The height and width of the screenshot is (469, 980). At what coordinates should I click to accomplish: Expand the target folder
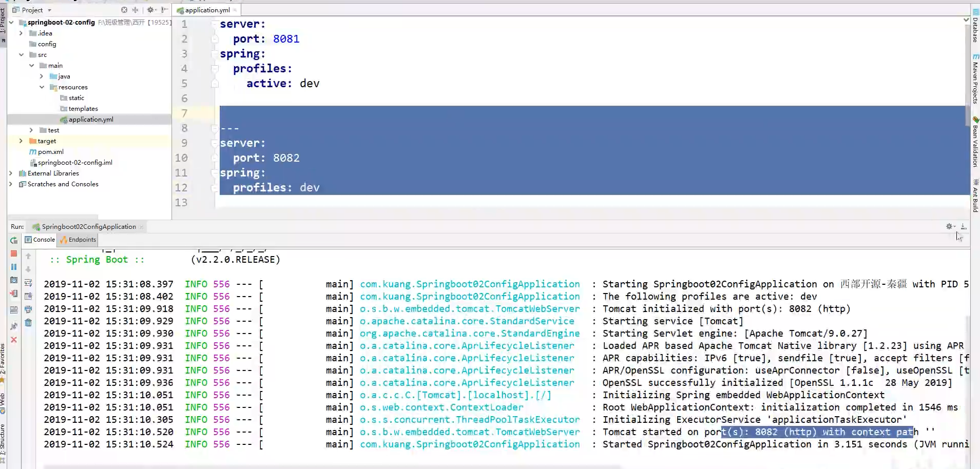[21, 141]
